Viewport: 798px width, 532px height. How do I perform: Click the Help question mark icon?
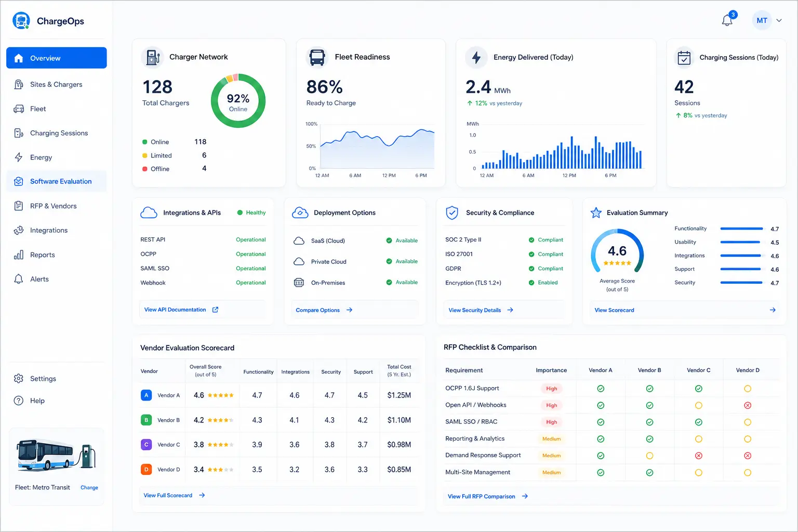[19, 401]
